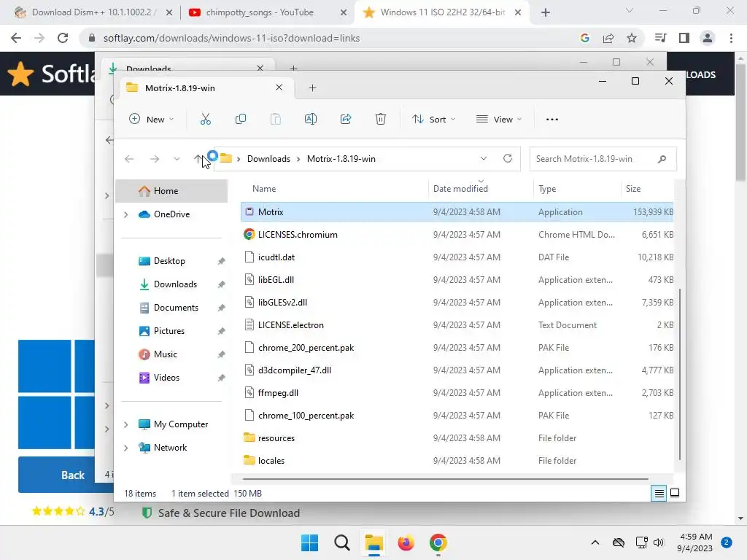Click File Explorer icon on taskbar
This screenshot has height=560, width=747.
pos(374,542)
